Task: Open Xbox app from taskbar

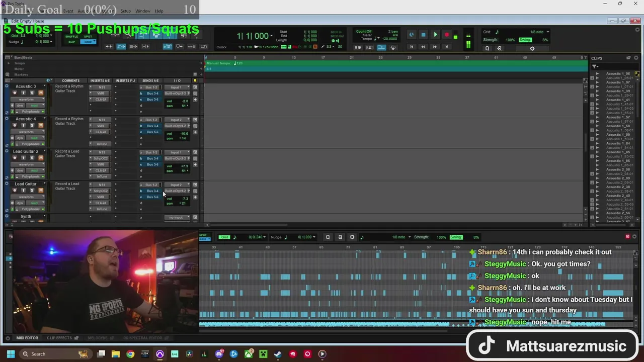Action: [x=249, y=354]
